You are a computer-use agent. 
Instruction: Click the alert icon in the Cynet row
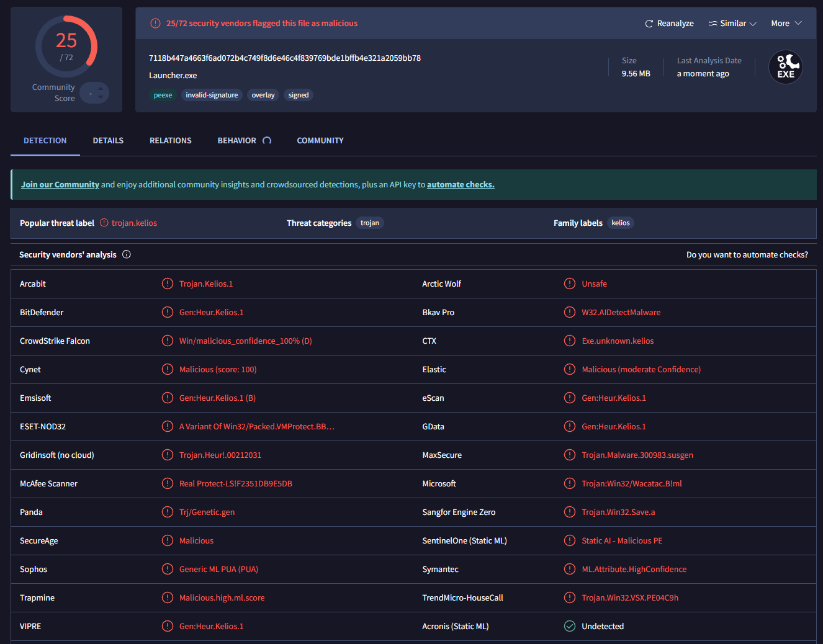tap(168, 369)
